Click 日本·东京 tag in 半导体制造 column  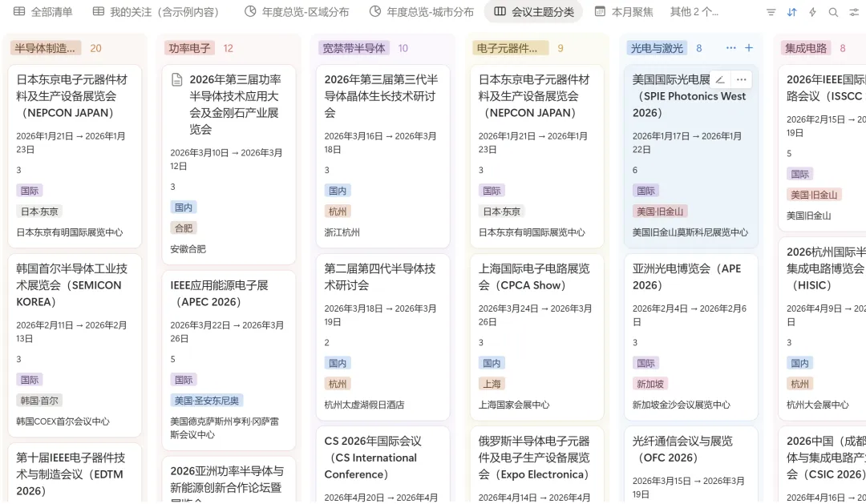point(39,212)
